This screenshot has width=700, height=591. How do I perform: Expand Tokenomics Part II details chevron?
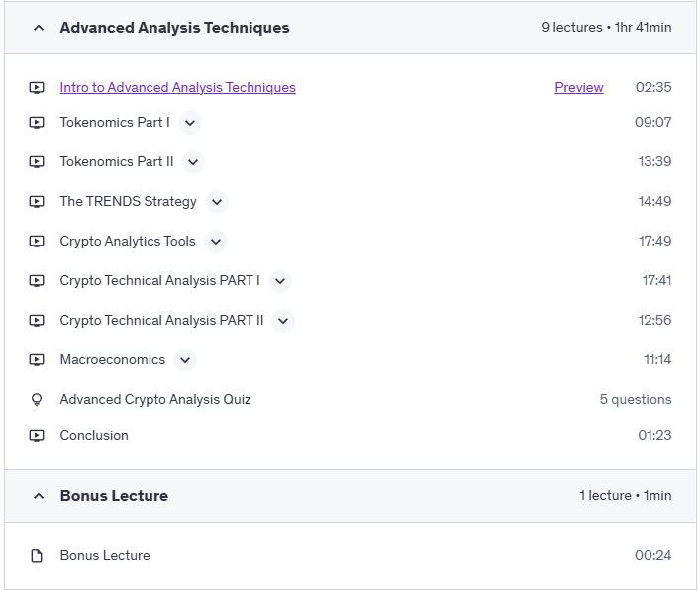pos(193,162)
